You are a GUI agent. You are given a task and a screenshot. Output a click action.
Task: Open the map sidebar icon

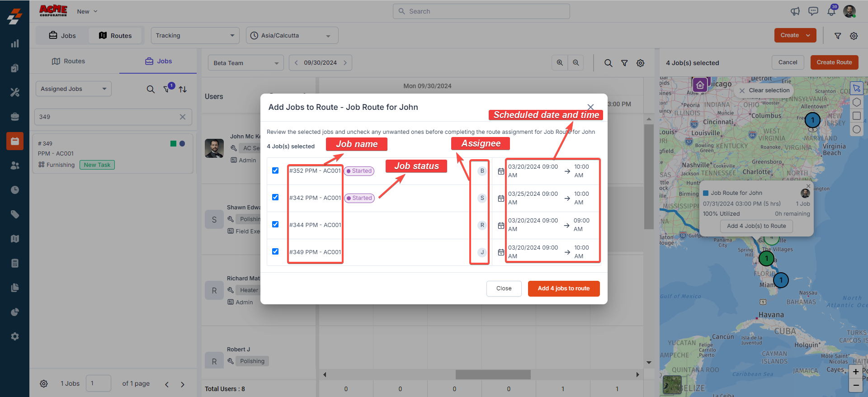click(x=15, y=239)
